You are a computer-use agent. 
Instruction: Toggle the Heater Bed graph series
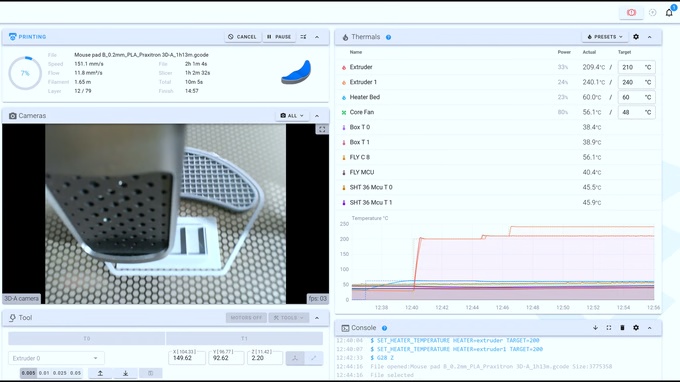coord(344,98)
